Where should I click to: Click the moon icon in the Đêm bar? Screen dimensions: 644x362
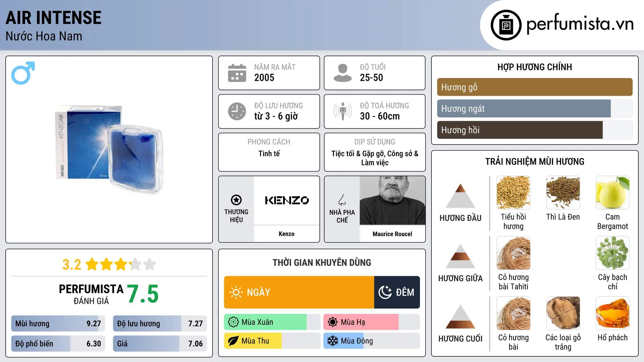[x=385, y=292]
